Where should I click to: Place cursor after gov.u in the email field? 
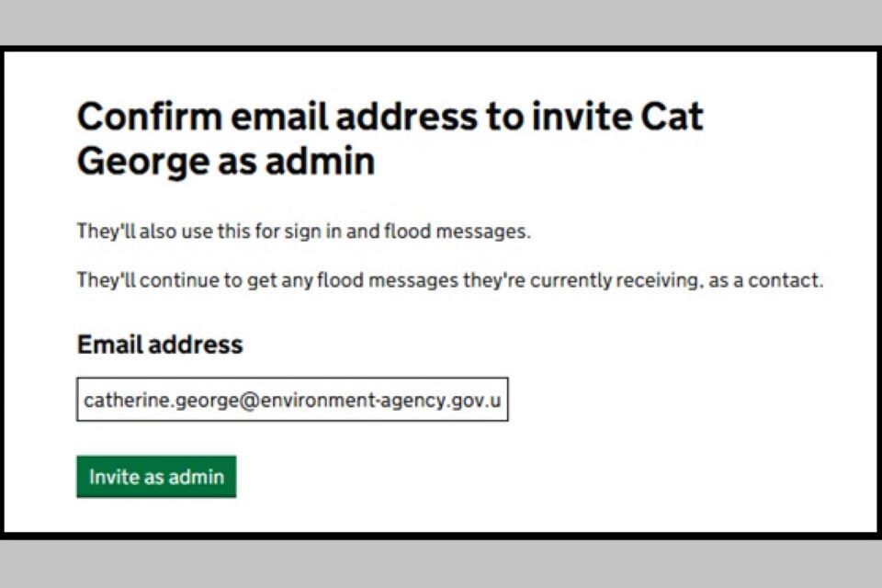pos(504,401)
